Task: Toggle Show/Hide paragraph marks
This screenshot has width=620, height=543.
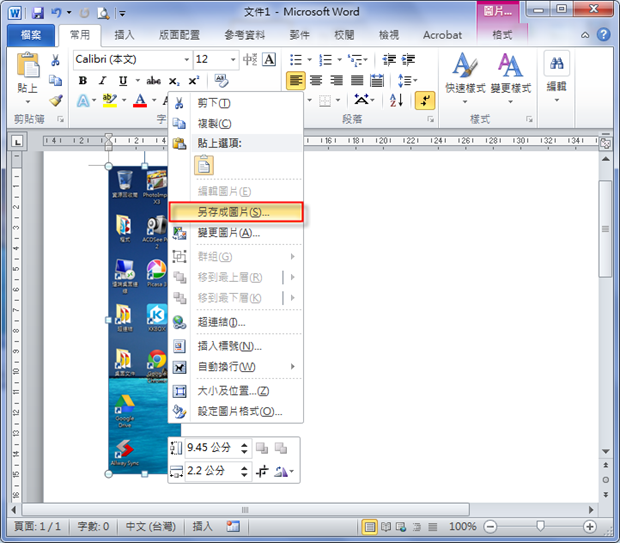Action: 425,100
